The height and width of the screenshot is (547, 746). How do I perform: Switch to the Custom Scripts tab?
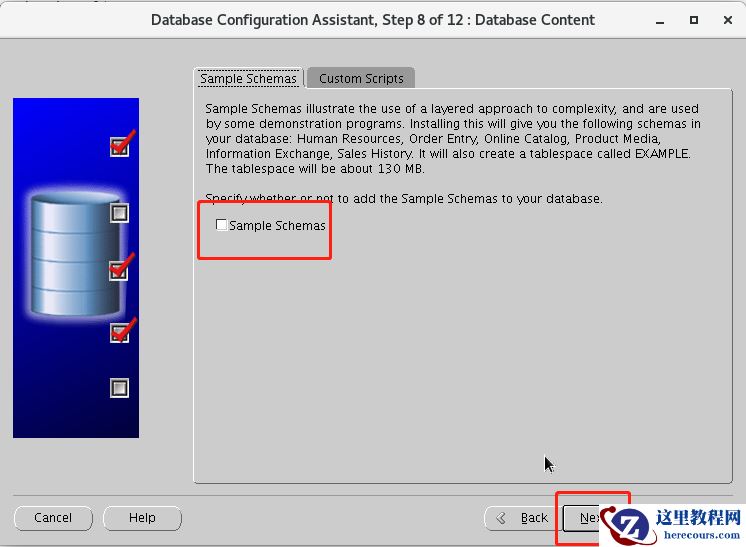361,78
